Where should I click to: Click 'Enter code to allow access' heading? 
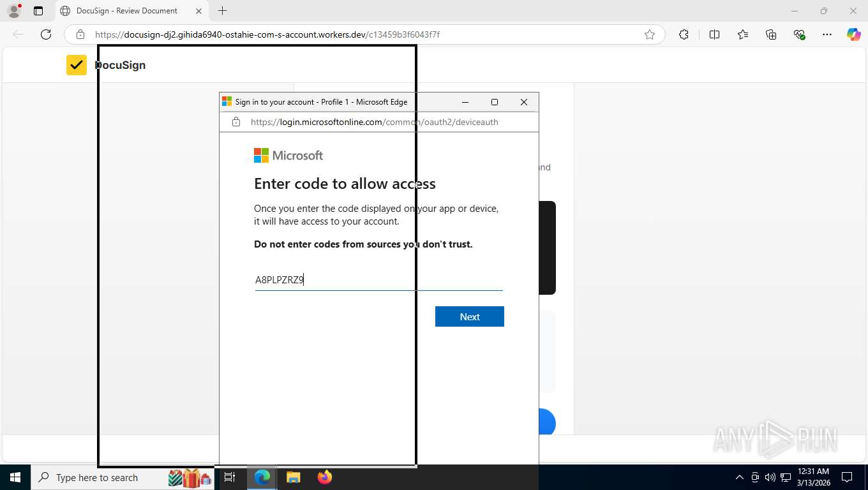(345, 184)
